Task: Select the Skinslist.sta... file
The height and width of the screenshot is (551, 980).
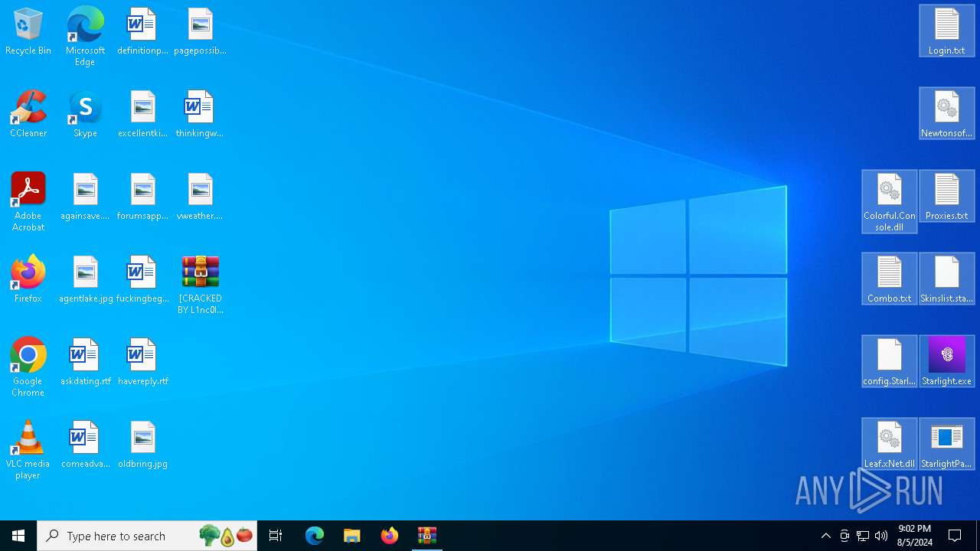Action: 947,279
